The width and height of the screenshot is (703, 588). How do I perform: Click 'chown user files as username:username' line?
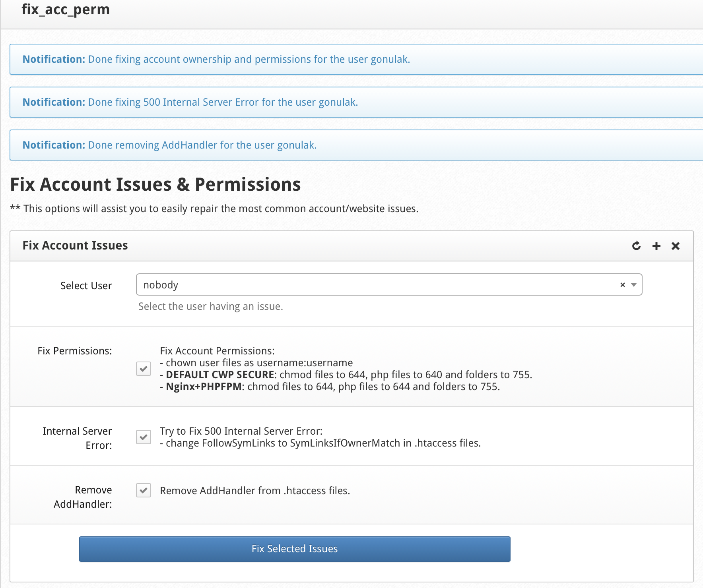[256, 363]
